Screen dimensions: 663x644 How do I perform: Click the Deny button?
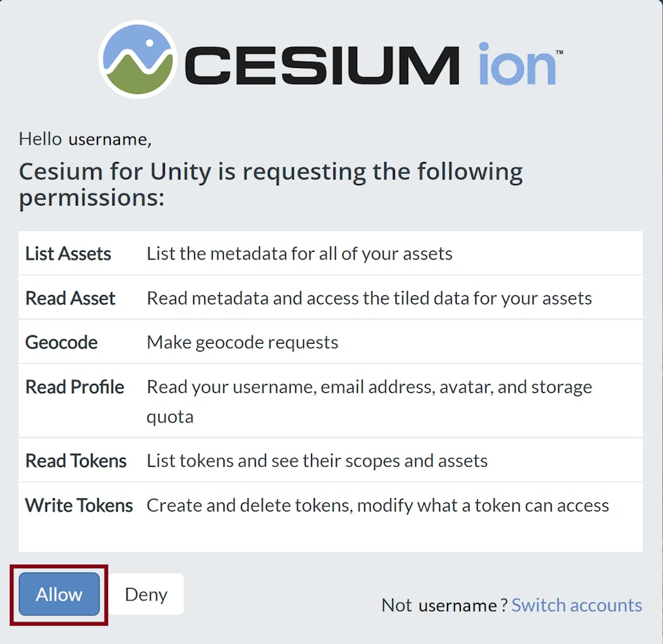click(x=145, y=594)
